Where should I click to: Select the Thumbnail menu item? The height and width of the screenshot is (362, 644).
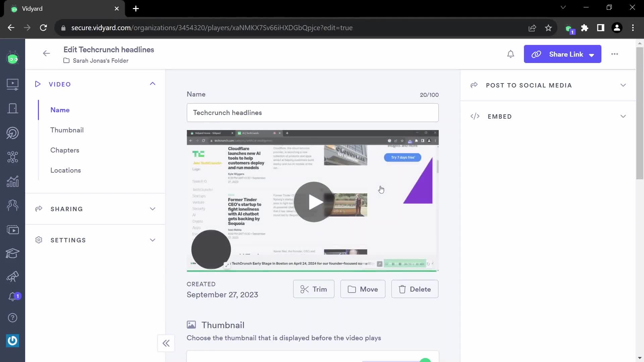pos(67,129)
